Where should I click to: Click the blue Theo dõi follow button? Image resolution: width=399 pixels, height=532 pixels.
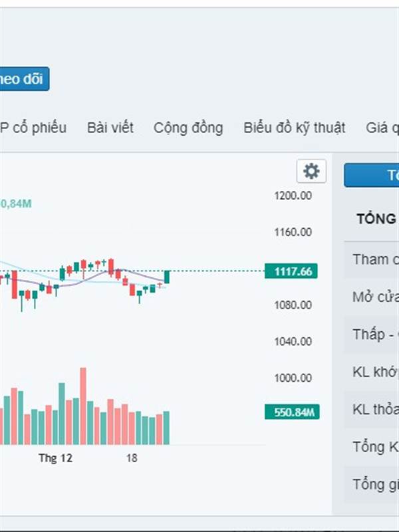pyautogui.click(x=23, y=79)
